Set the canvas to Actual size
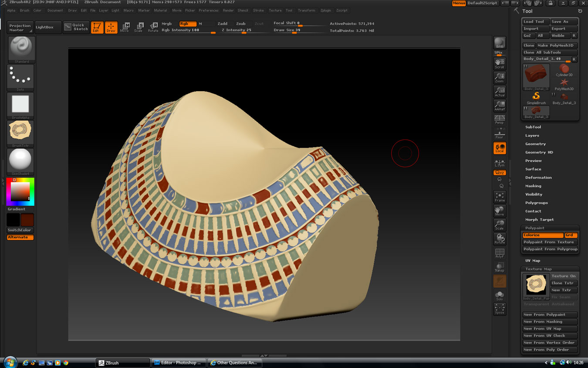Screen dimensions: 588x368 [500, 92]
